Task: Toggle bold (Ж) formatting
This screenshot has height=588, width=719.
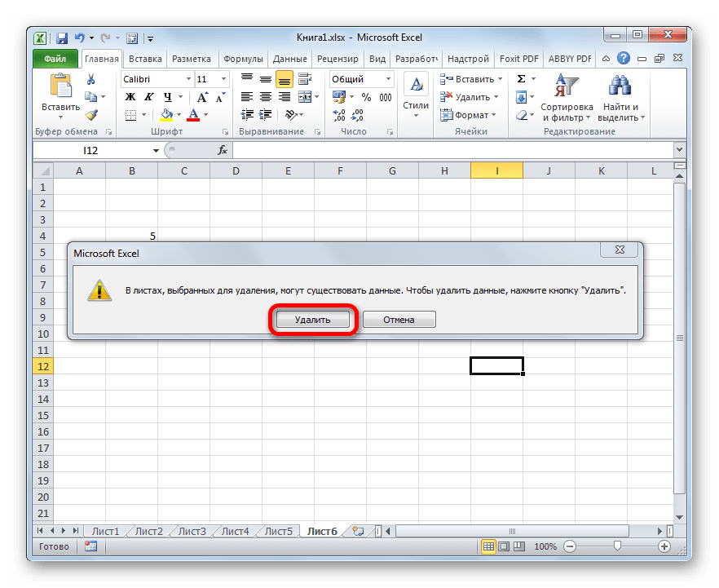Action: [130, 97]
